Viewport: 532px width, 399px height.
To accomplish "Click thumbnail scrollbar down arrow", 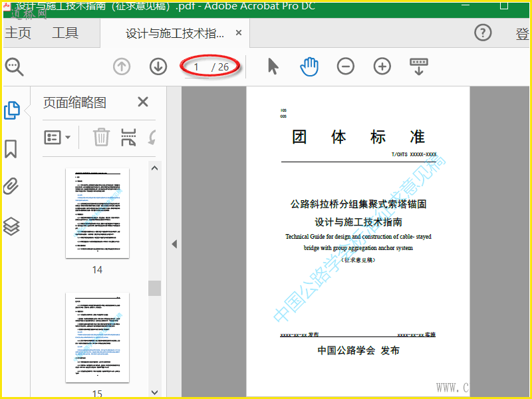I will coord(154,392).
